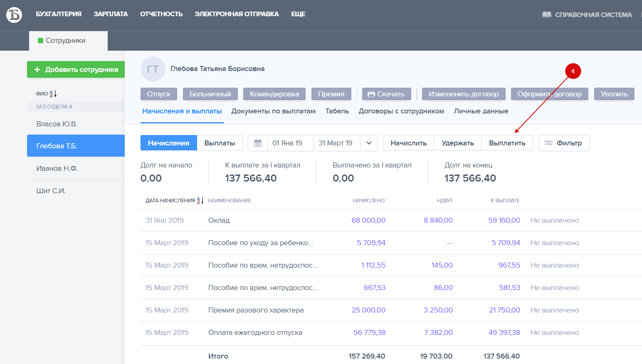Click accrued amount 1 112,55
The height and width of the screenshot is (364, 642).
tap(373, 265)
